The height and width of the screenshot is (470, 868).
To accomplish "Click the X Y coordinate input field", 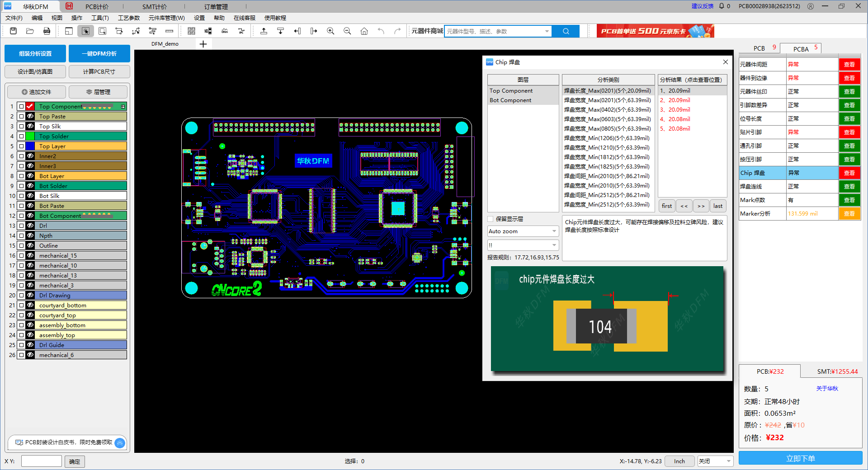I will click(x=42, y=461).
